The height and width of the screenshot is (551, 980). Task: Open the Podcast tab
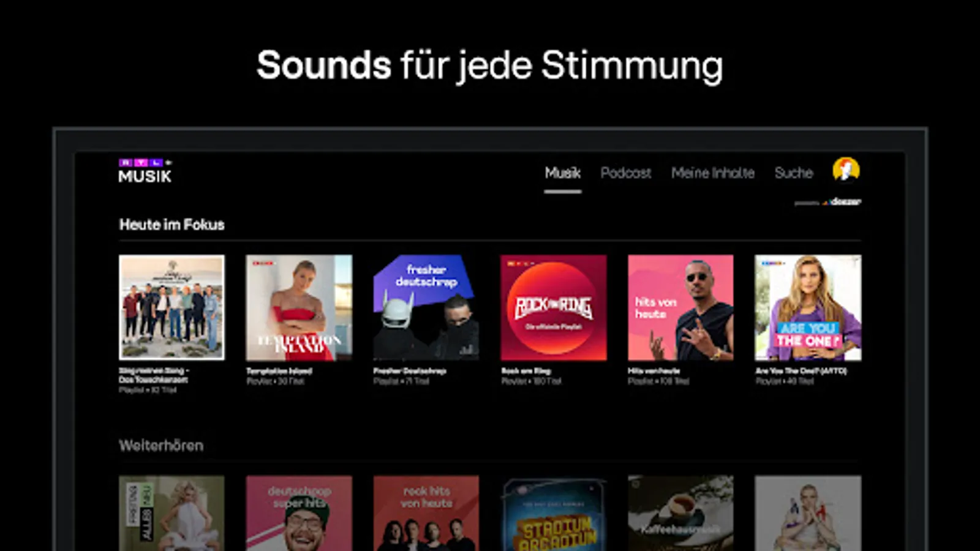(x=625, y=173)
